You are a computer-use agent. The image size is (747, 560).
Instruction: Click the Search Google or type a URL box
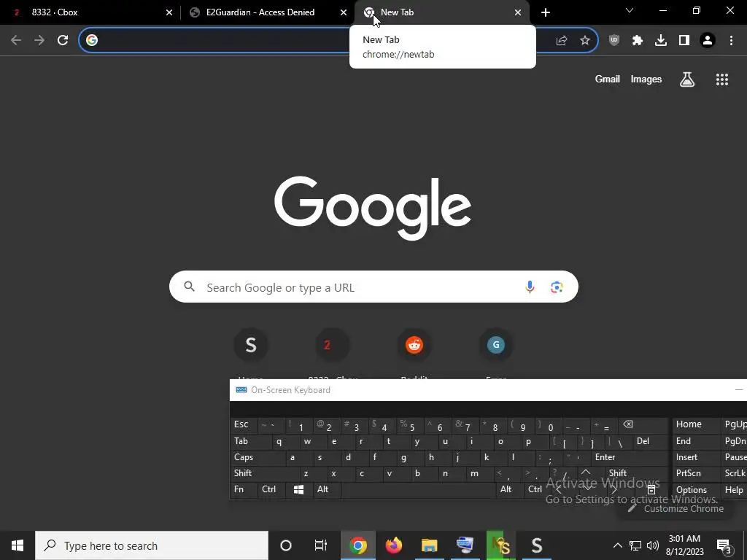373,287
